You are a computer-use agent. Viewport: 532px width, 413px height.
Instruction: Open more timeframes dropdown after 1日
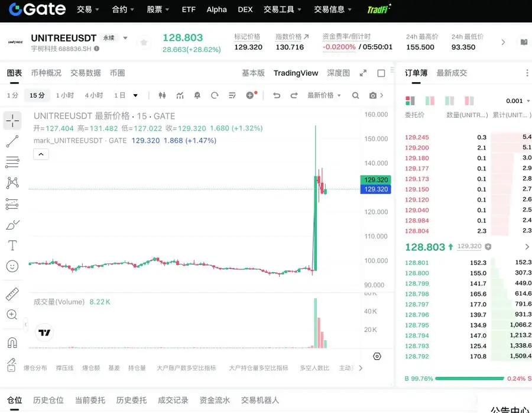pyautogui.click(x=135, y=95)
